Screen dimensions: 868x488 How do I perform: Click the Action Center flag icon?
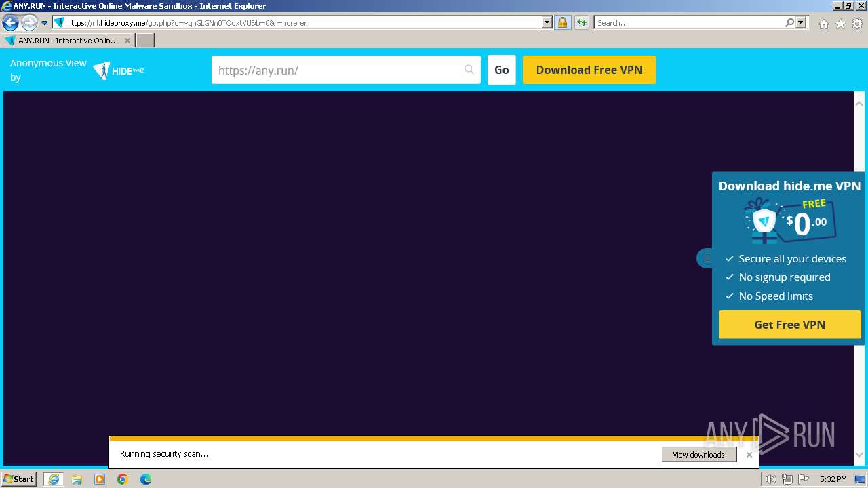pyautogui.click(x=804, y=479)
